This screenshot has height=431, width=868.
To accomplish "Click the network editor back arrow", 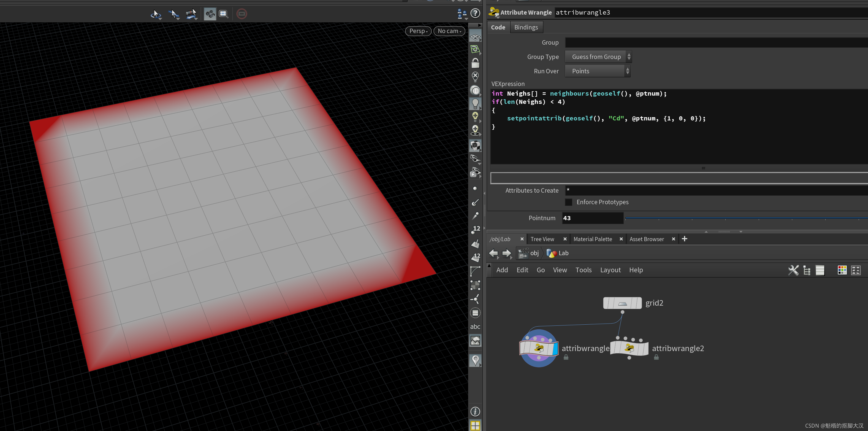I will click(x=493, y=253).
